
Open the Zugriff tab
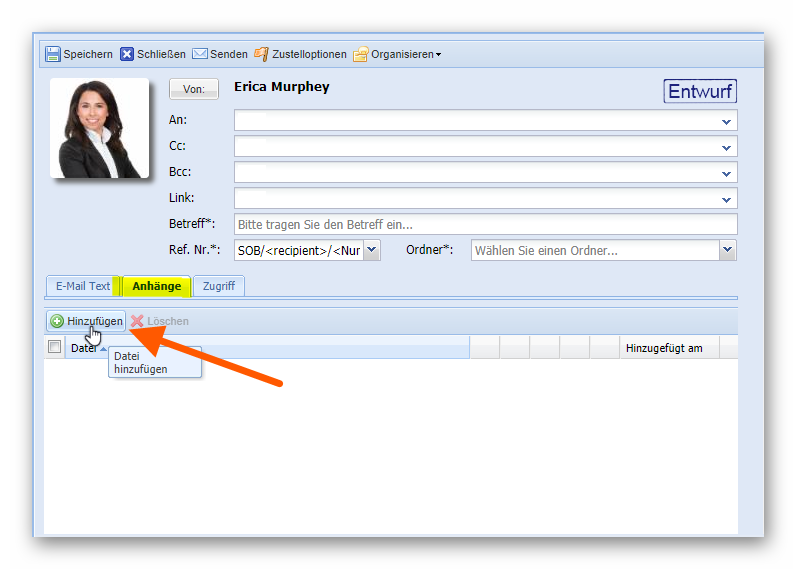(218, 286)
